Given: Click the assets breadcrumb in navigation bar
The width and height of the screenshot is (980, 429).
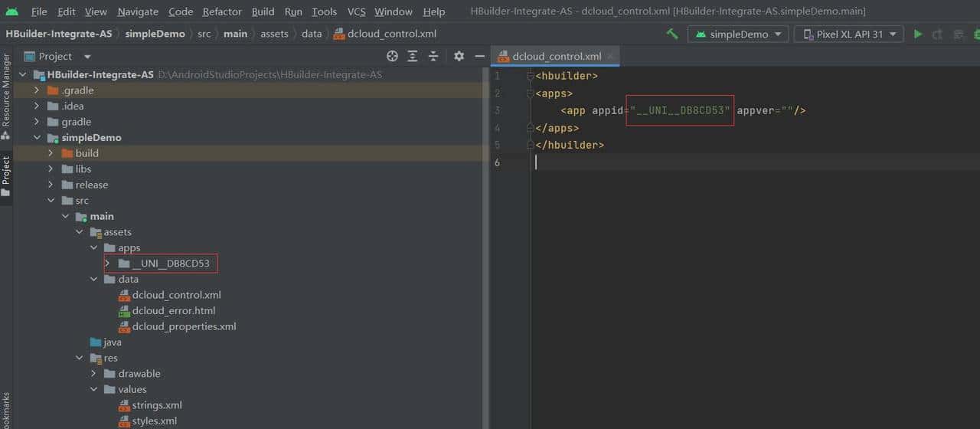Looking at the screenshot, I should (274, 34).
